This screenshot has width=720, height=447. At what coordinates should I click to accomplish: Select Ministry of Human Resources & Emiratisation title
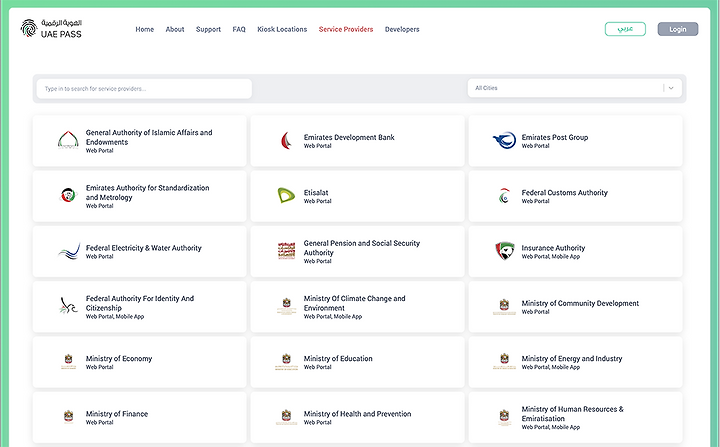tap(573, 413)
